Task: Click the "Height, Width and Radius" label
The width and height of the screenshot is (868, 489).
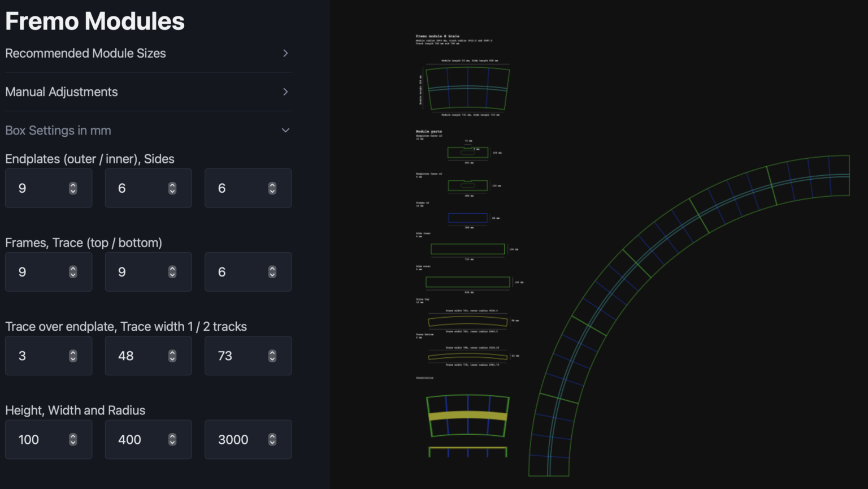Action: click(75, 410)
